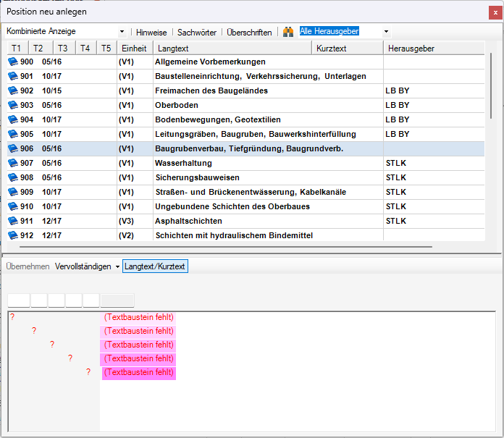Click the T5 column header

click(x=107, y=49)
